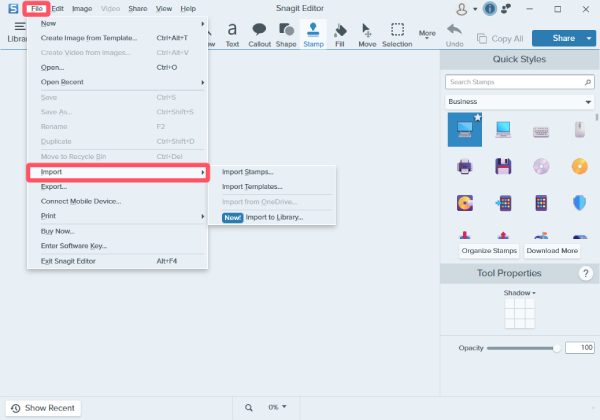Click Organize Stamps button

489,251
